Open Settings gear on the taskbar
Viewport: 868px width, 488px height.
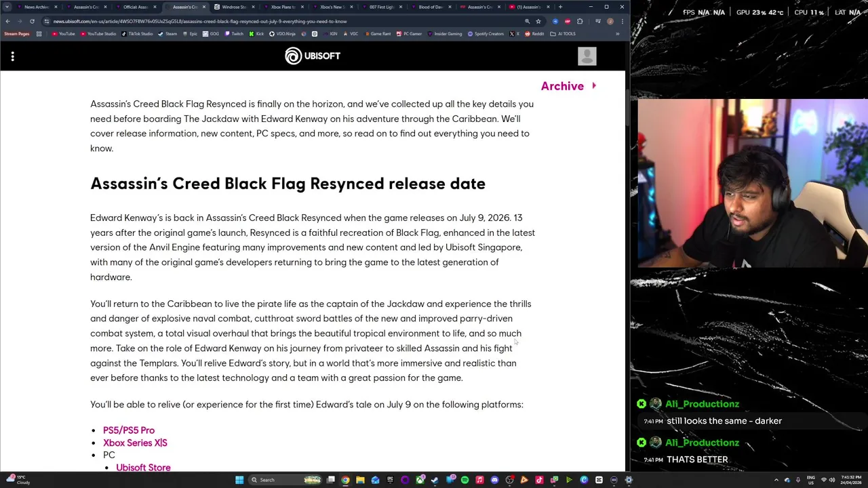629,480
